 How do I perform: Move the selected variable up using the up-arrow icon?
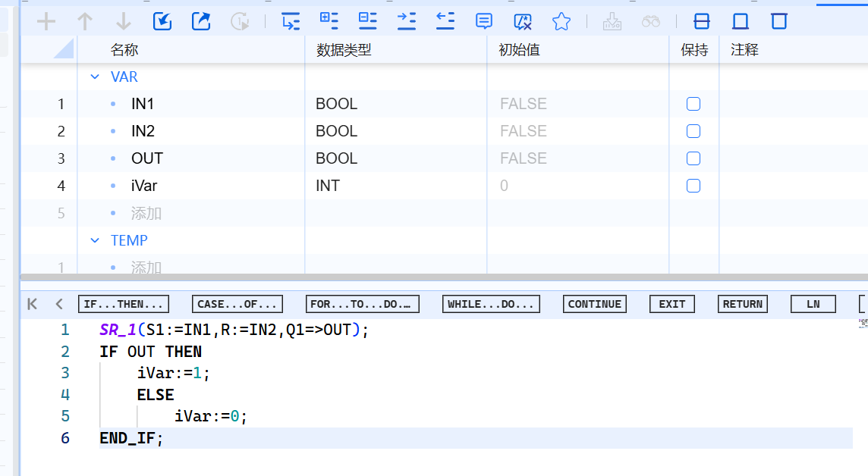[x=84, y=20]
